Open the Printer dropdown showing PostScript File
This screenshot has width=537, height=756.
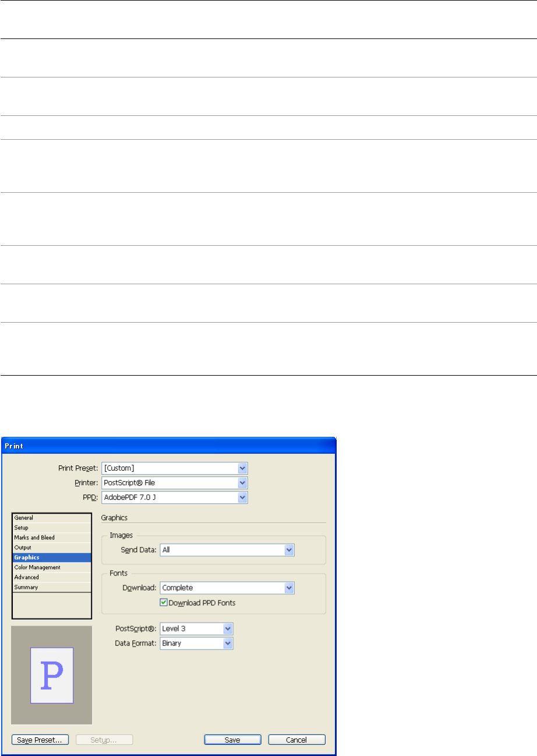point(175,483)
